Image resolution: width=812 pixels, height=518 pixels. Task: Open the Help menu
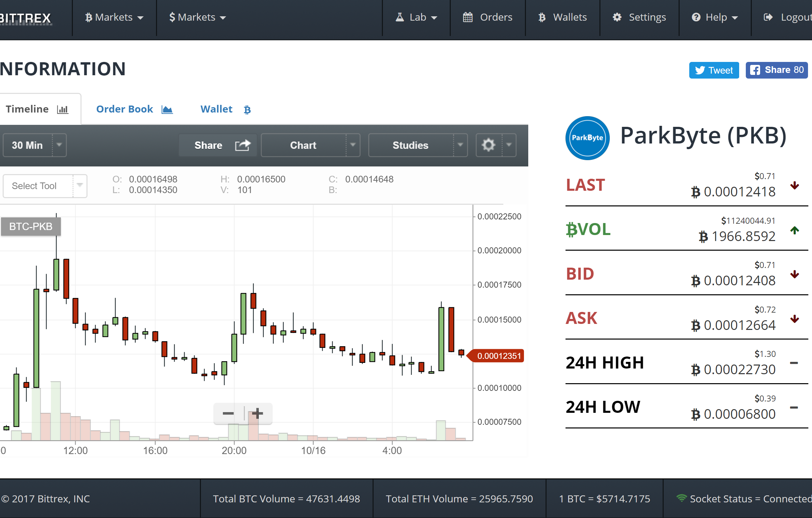coord(715,17)
